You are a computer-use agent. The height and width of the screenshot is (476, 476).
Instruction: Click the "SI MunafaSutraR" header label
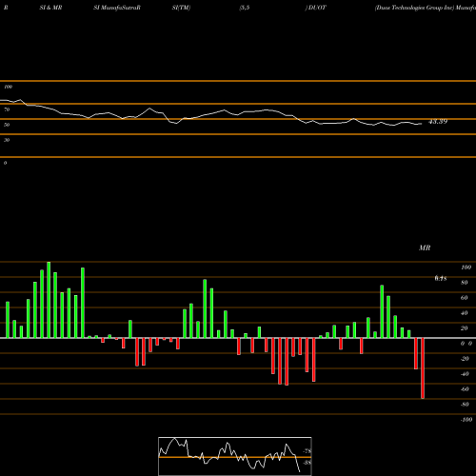tap(117, 8)
